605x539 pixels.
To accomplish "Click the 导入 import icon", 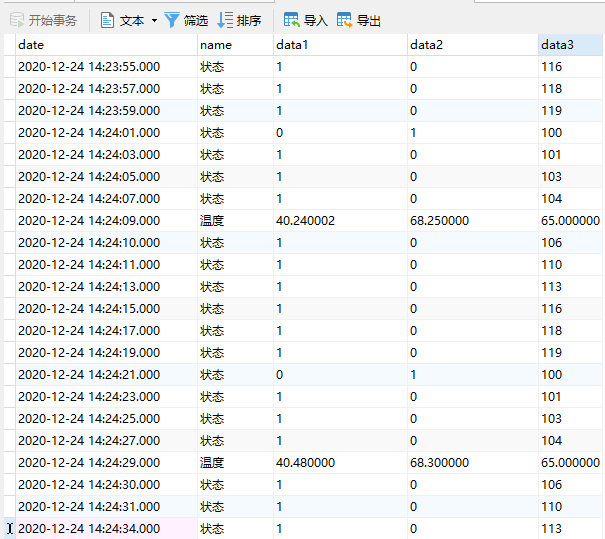I will [291, 20].
